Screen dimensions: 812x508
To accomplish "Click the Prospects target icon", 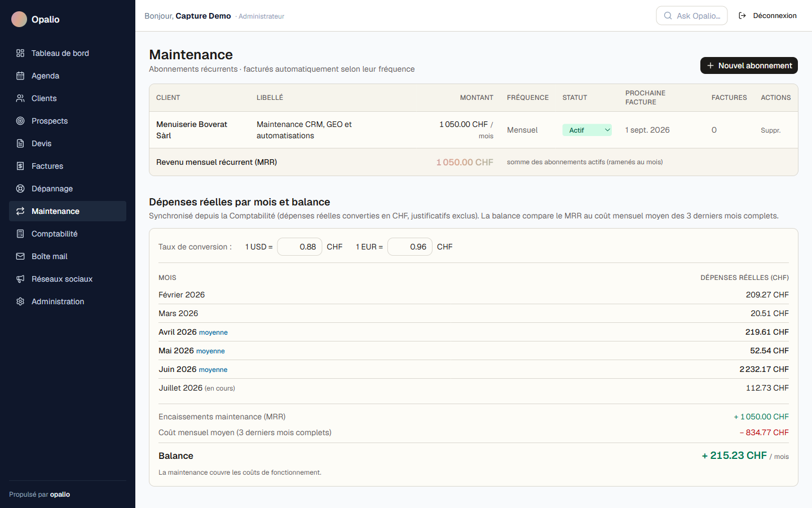I will click(20, 121).
